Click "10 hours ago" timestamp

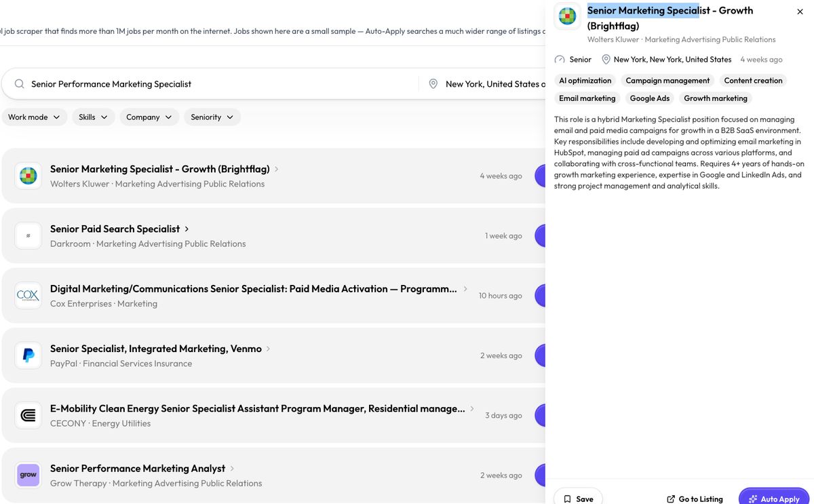[501, 296]
